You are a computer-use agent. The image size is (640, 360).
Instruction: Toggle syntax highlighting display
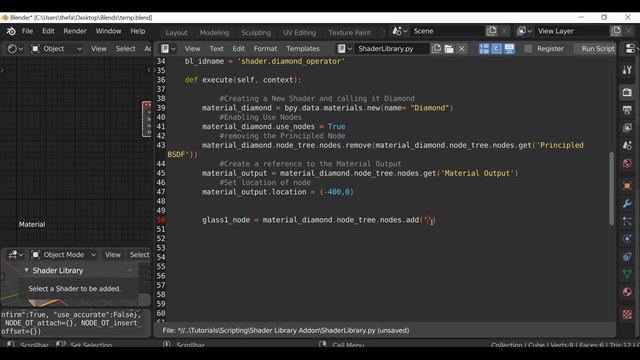(509, 49)
